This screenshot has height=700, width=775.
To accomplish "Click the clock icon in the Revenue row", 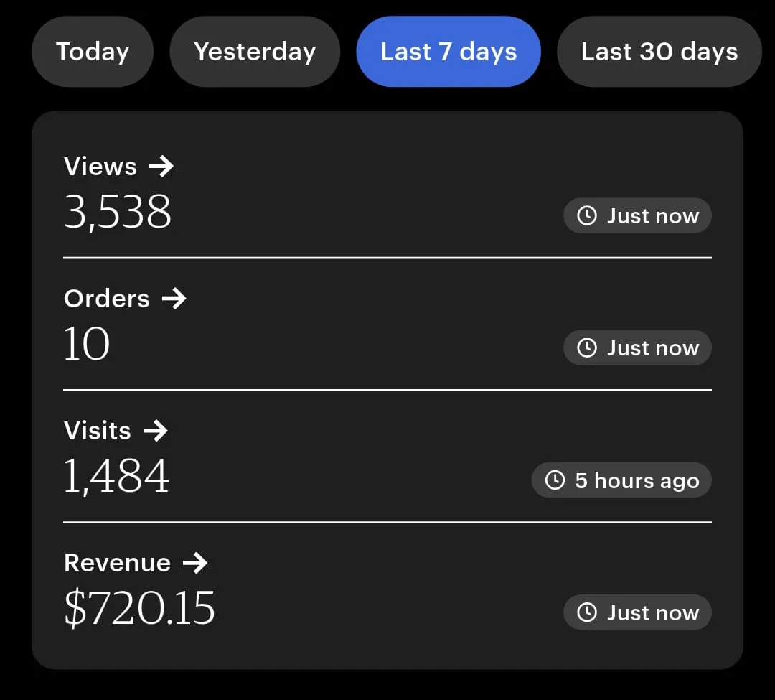I will [587, 612].
